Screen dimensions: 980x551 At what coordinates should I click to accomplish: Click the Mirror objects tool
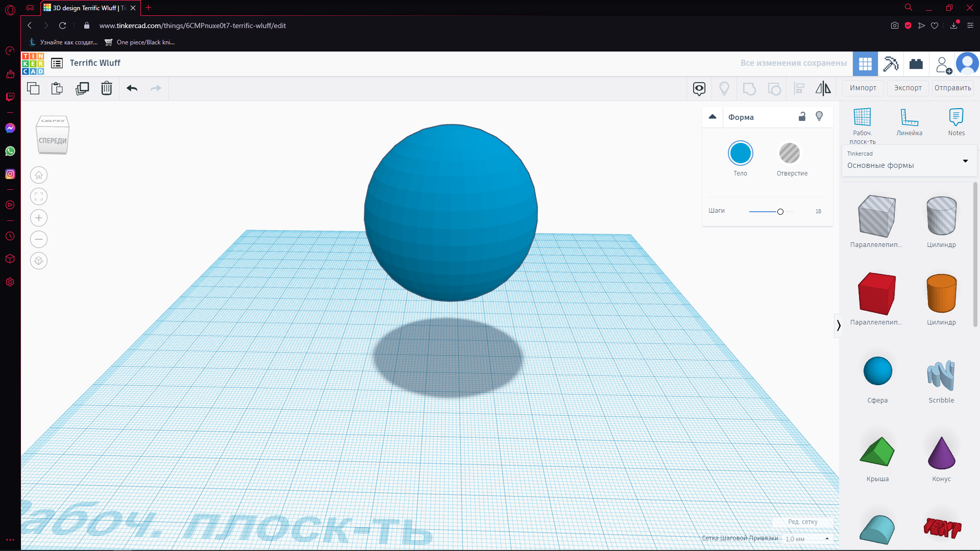pyautogui.click(x=823, y=88)
